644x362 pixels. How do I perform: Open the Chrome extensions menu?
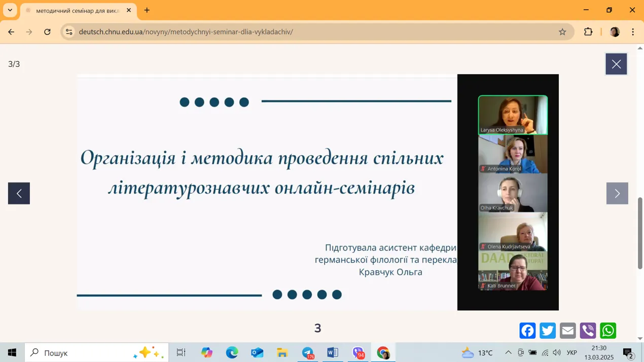[x=588, y=32]
